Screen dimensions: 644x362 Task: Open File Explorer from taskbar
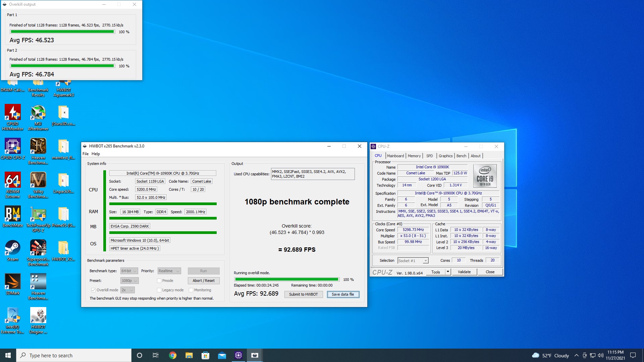pos(189,355)
